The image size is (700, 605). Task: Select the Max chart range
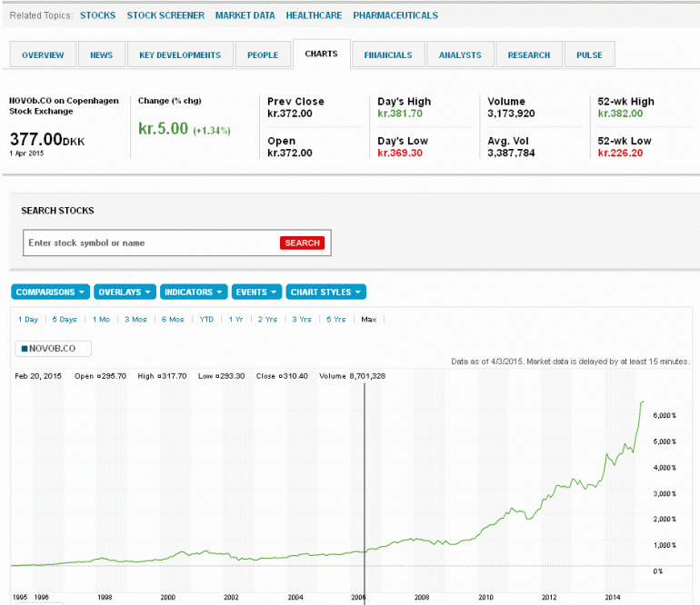[368, 320]
